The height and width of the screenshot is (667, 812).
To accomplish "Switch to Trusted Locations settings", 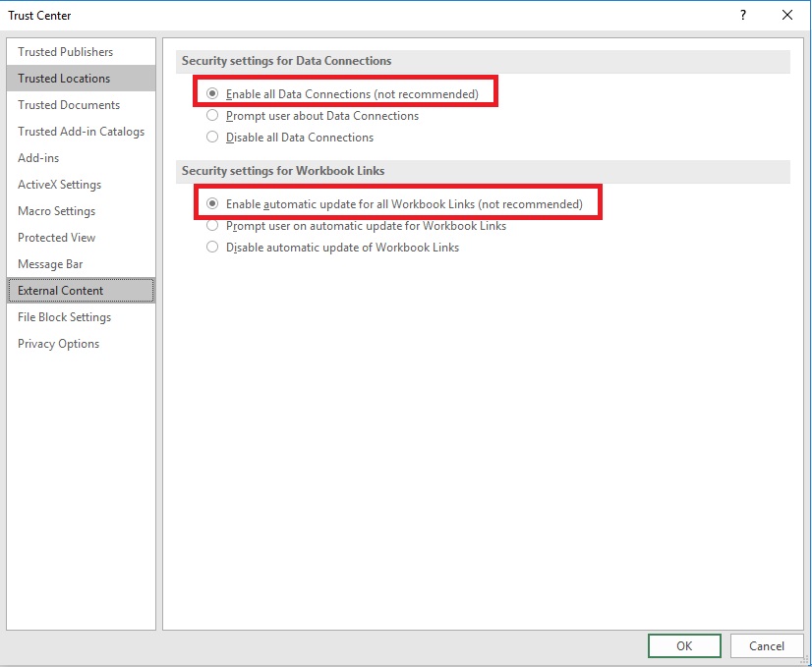I will pyautogui.click(x=65, y=78).
